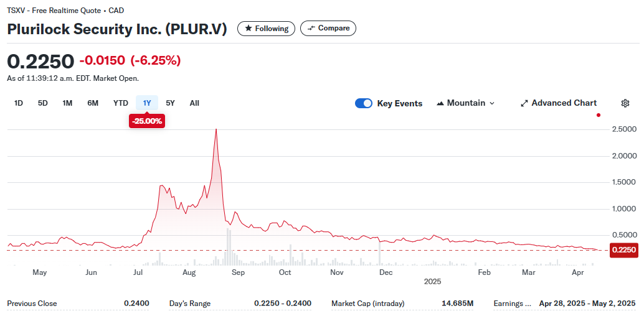Image resolution: width=644 pixels, height=311 pixels.
Task: Click the Day's Range value 0.2250 - 0.2400
Action: [283, 304]
